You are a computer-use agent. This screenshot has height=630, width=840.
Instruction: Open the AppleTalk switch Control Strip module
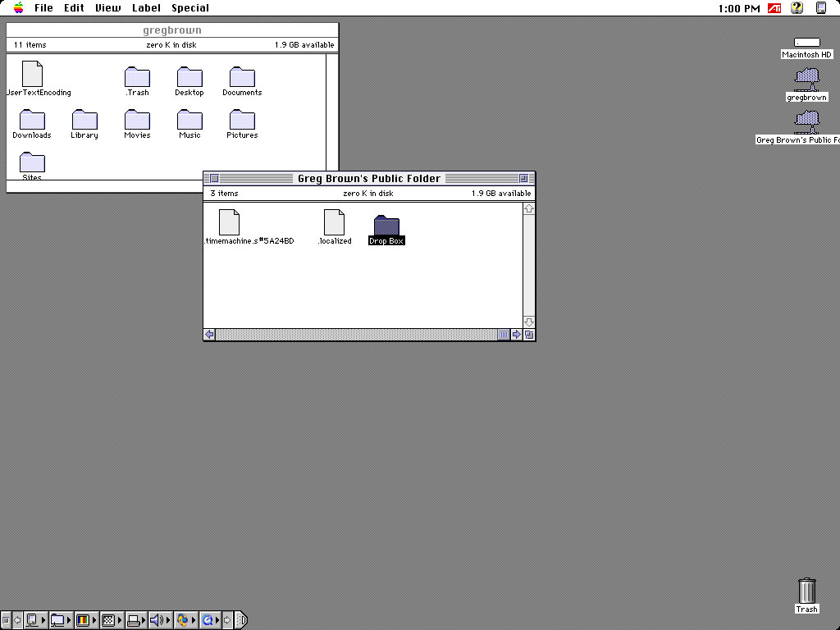coord(36,620)
